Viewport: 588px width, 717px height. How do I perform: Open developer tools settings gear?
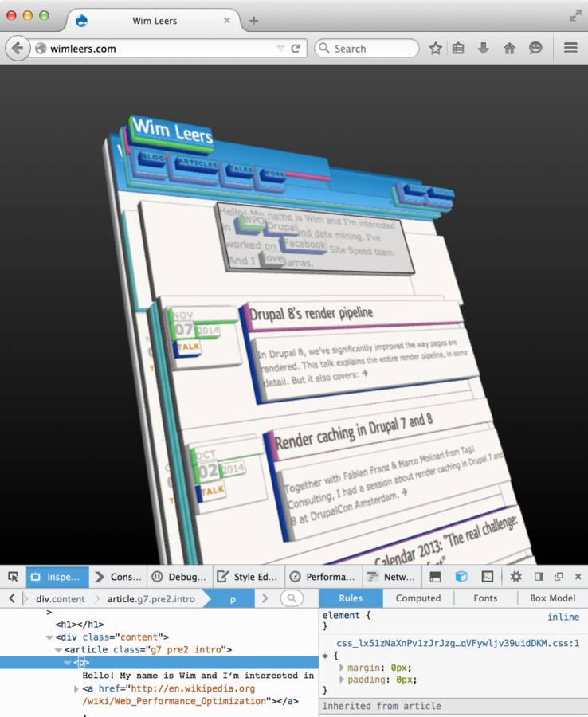click(515, 577)
